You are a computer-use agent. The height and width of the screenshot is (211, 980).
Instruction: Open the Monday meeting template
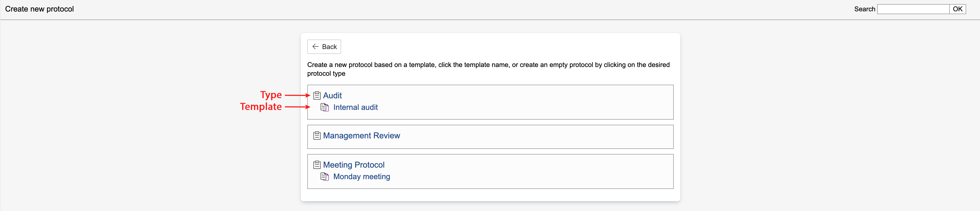point(361,177)
